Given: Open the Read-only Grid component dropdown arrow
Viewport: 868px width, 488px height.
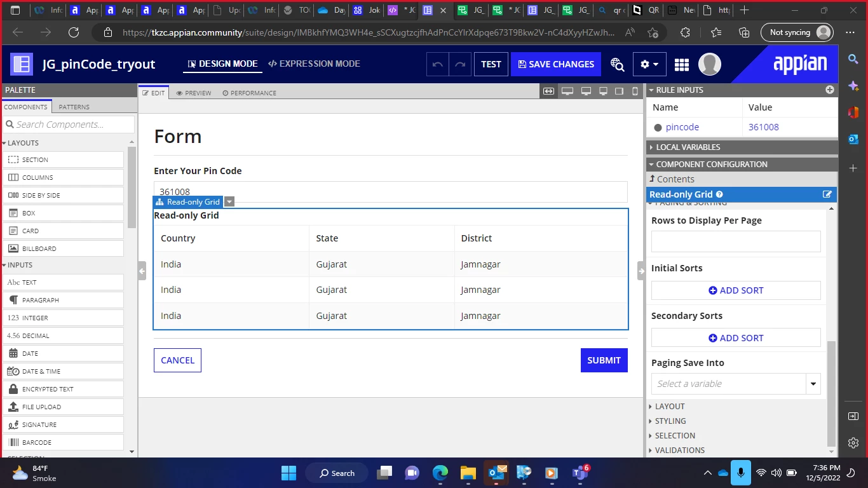Looking at the screenshot, I should 229,202.
